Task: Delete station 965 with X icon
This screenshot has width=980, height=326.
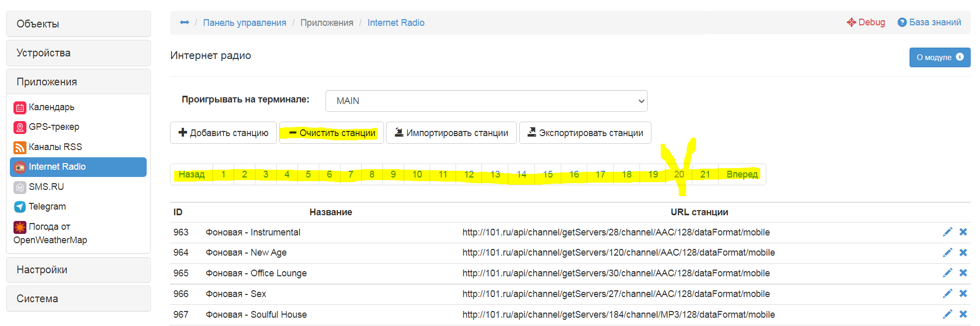Action: (x=963, y=273)
